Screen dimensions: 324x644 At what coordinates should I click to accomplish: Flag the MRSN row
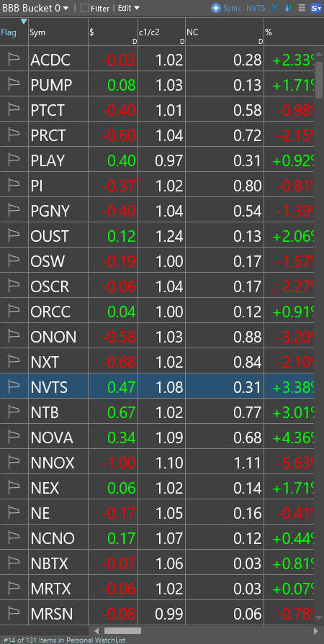click(x=14, y=614)
